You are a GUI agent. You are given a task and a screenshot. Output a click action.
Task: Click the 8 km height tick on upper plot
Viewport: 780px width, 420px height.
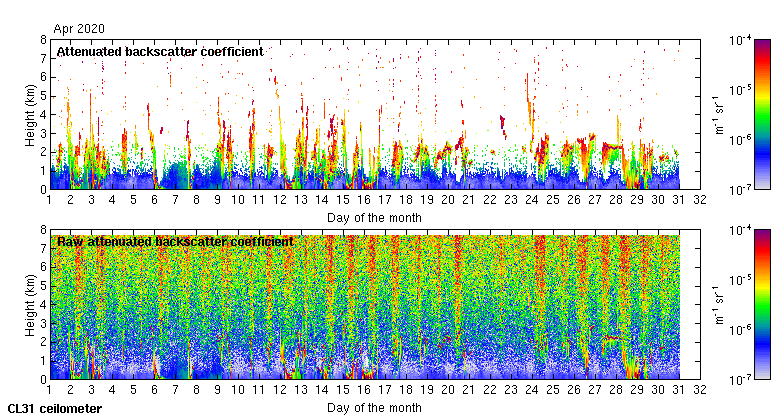pos(43,40)
